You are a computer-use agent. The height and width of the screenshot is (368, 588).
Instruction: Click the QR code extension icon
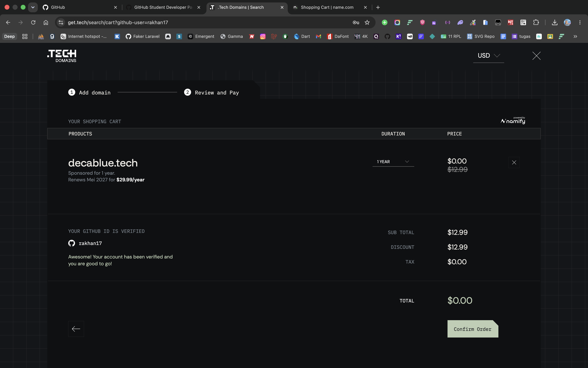point(523,22)
